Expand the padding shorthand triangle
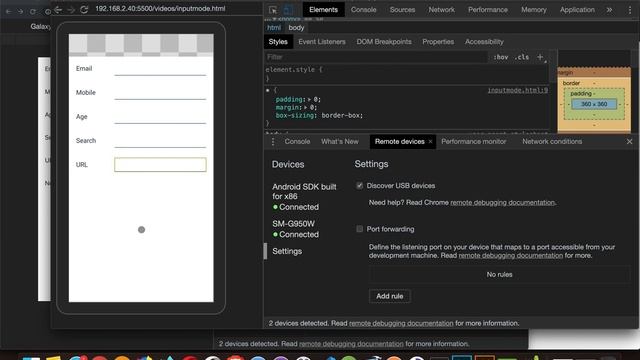The height and width of the screenshot is (360, 640). pos(309,100)
